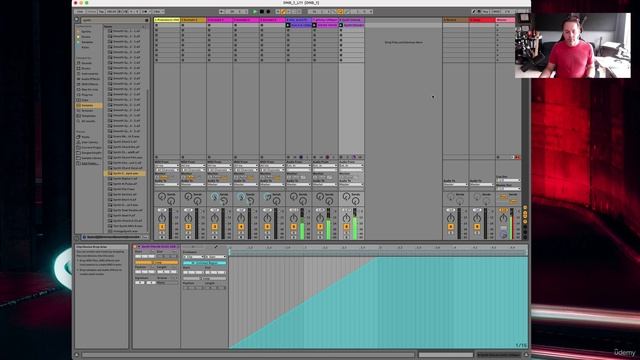Open track 1 MIDI From dropdown
This screenshot has height=360, width=640.
click(x=167, y=166)
